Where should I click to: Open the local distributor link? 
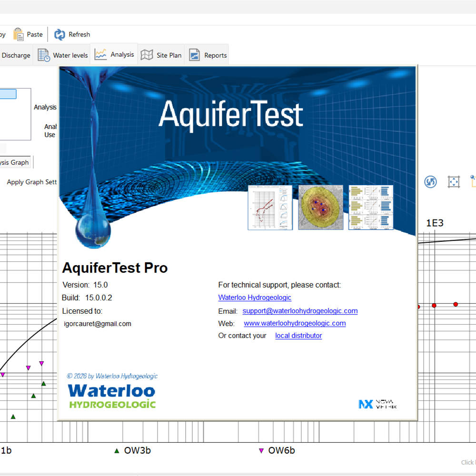click(298, 335)
